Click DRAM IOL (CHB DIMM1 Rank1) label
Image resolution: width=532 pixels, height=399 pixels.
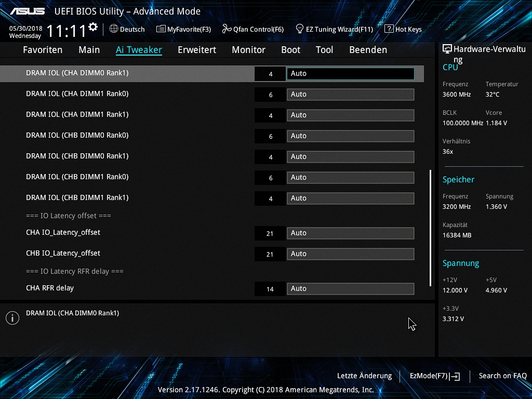(x=77, y=197)
